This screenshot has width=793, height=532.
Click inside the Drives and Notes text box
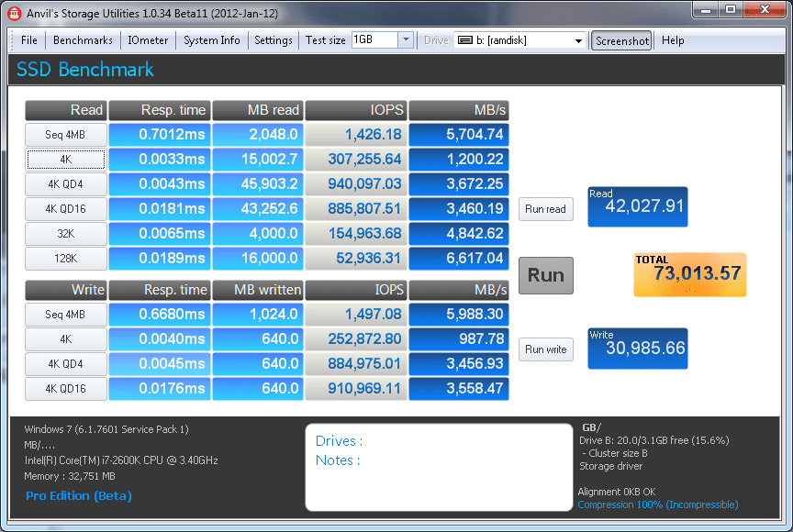pos(439,467)
